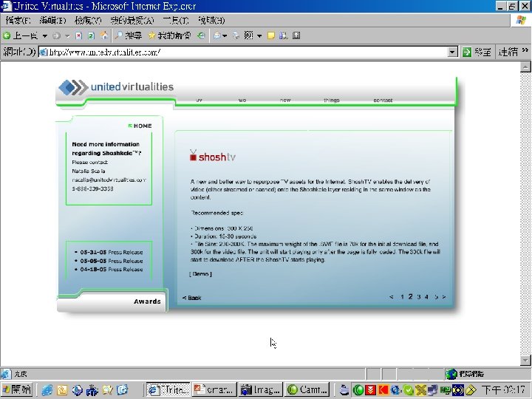
Task: Open the Edit menu in the menu bar
Action: [x=52, y=21]
